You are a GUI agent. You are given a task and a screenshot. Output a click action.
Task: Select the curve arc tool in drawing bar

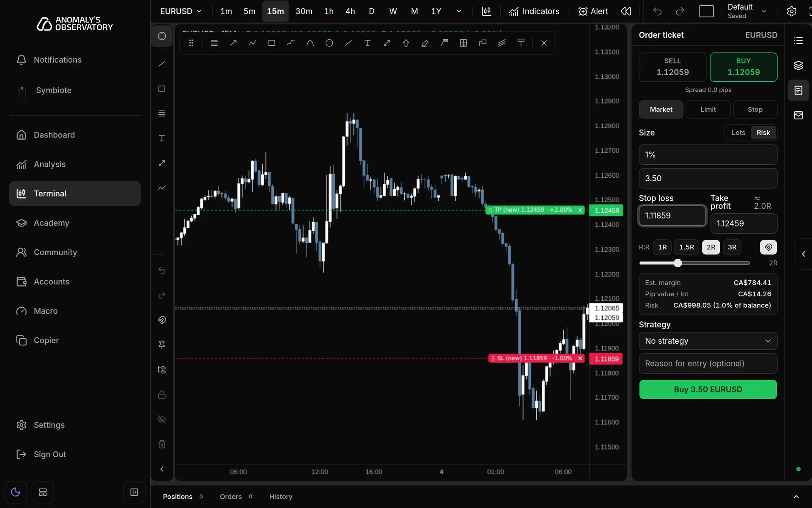pyautogui.click(x=310, y=43)
